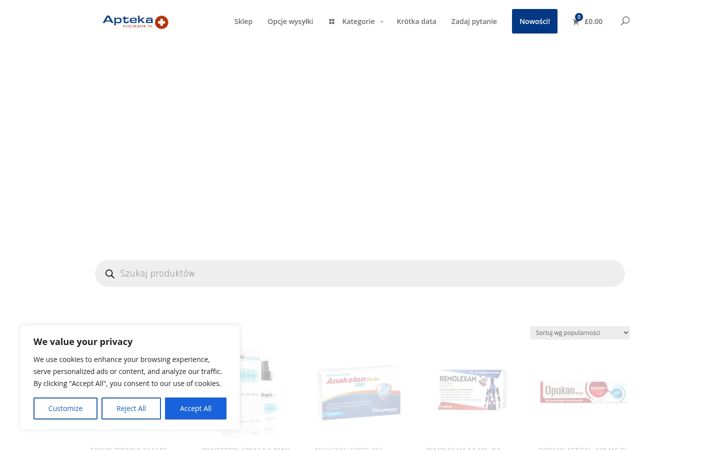
Task: Click the Apteka logo
Action: (135, 22)
